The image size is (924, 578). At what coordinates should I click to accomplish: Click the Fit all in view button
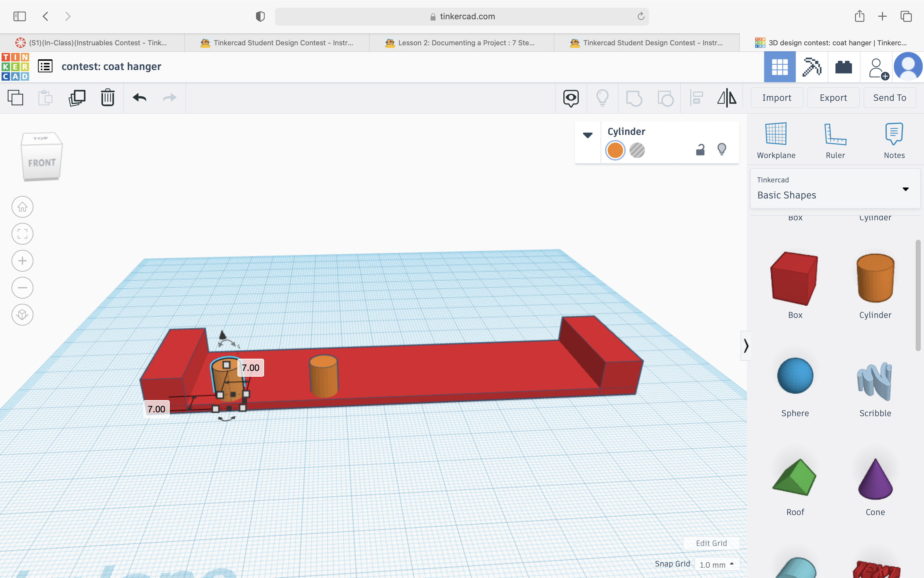pyautogui.click(x=22, y=234)
